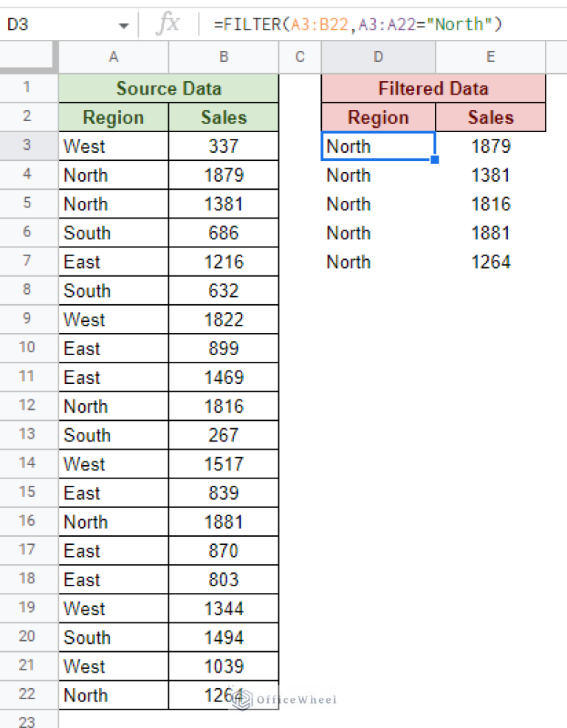Screen dimensions: 567x728
Task: Select row 12 header
Action: [28, 406]
